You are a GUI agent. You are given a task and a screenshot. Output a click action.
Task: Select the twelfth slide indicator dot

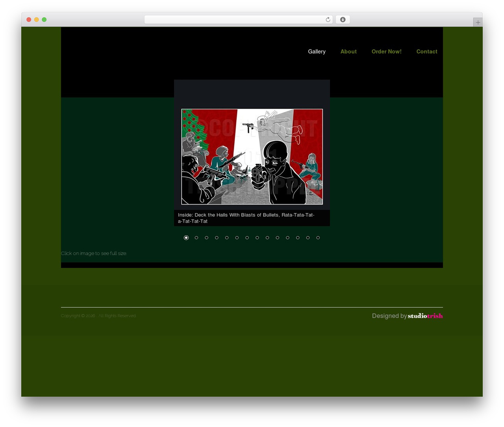click(x=298, y=238)
